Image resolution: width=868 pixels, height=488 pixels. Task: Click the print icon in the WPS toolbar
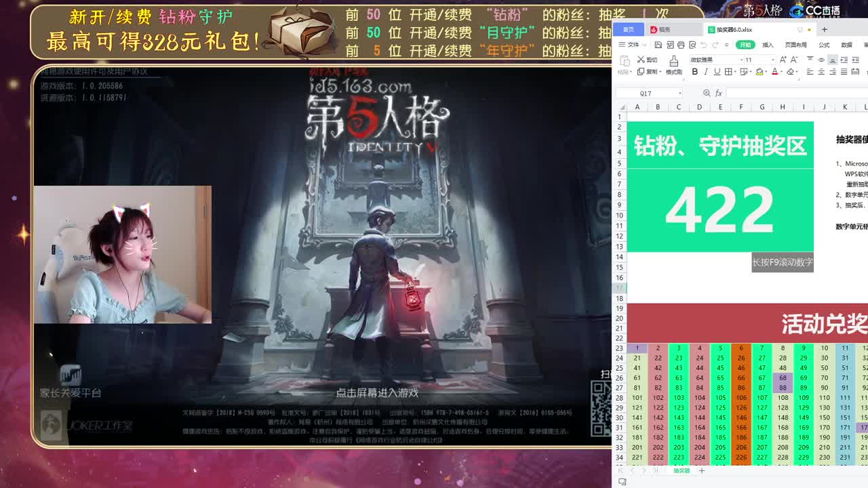pyautogui.click(x=681, y=45)
